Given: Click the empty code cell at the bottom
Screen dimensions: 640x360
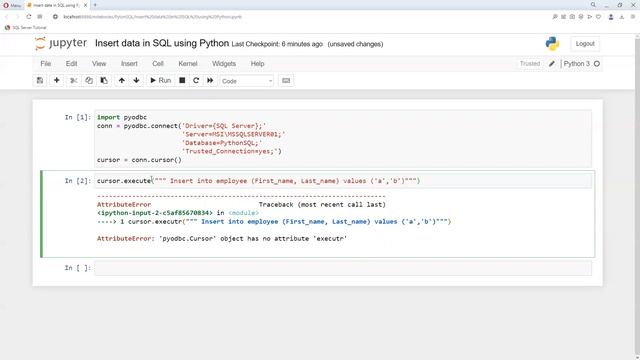Looking at the screenshot, I should tap(343, 268).
